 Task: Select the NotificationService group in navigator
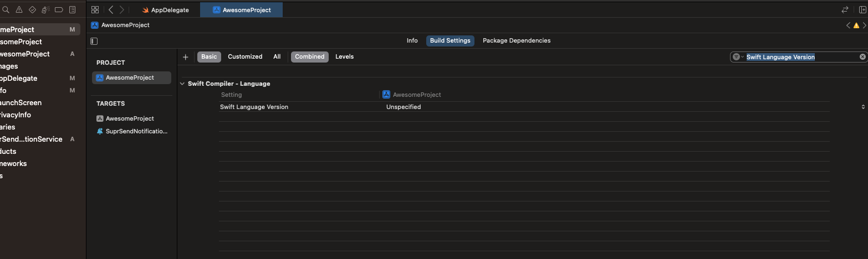31,139
